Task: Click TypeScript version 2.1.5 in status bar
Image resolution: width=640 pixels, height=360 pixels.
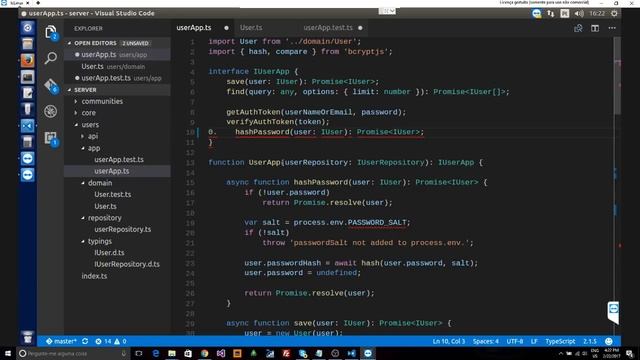Action: point(589,341)
